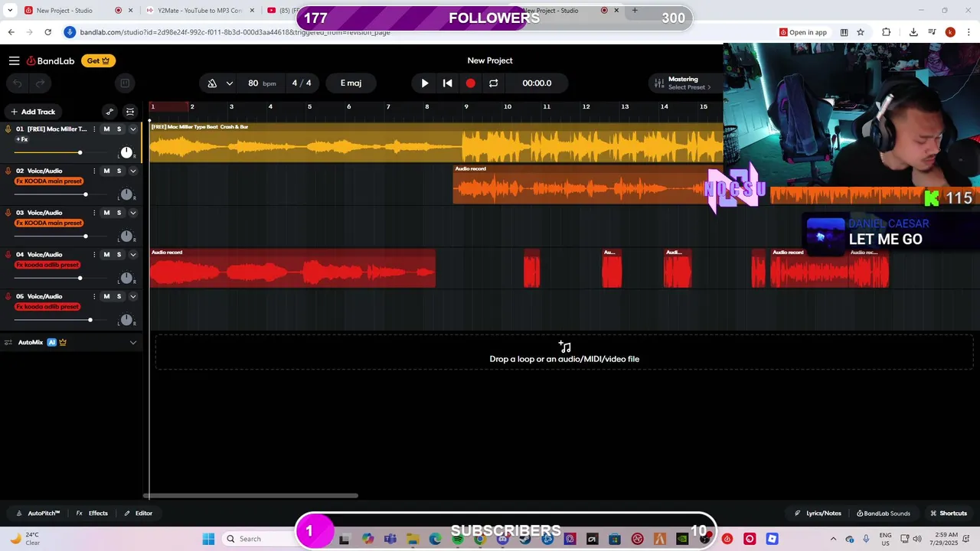
Task: Click the redo arrow icon
Action: click(41, 83)
